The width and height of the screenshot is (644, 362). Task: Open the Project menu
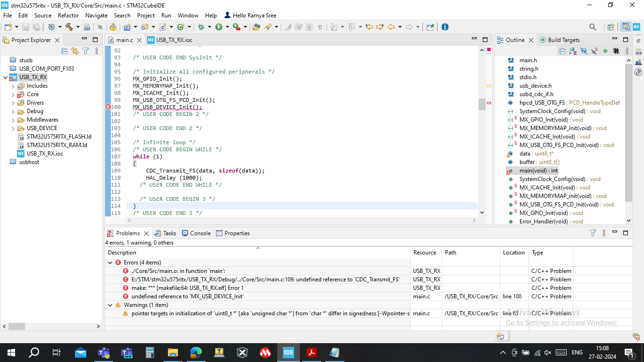(x=146, y=16)
